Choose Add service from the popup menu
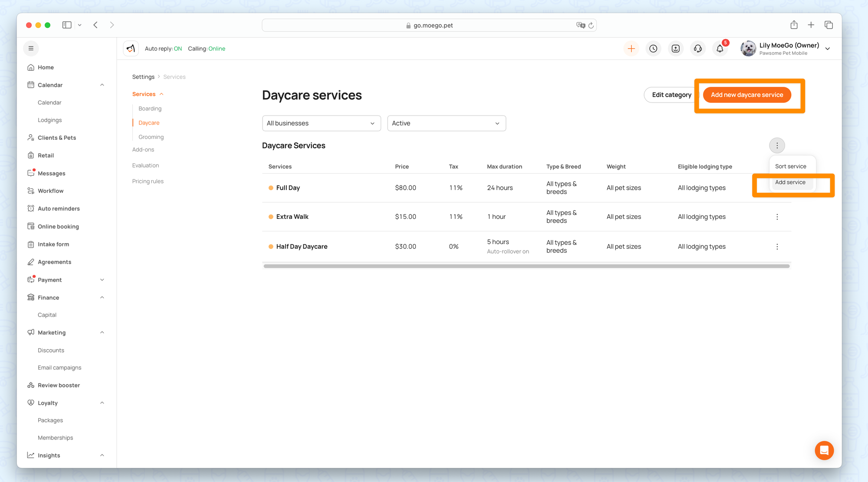 (790, 182)
